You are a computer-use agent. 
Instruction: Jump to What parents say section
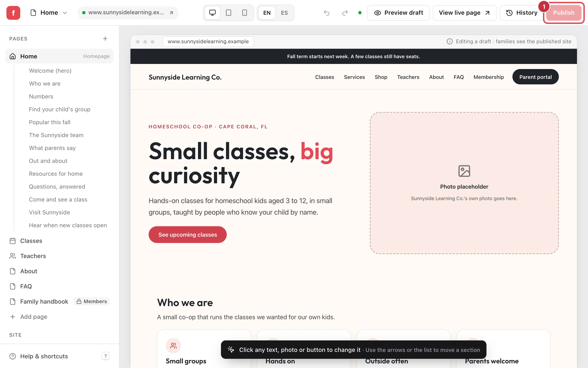pyautogui.click(x=52, y=148)
